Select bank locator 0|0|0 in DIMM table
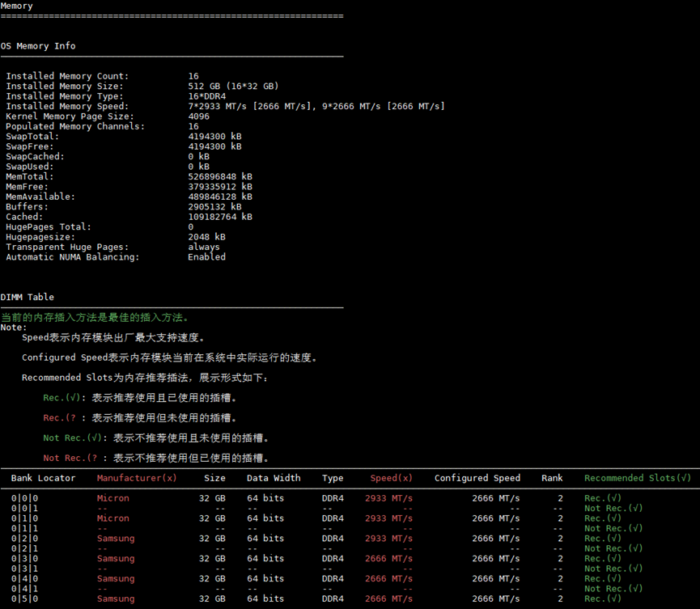 24,498
